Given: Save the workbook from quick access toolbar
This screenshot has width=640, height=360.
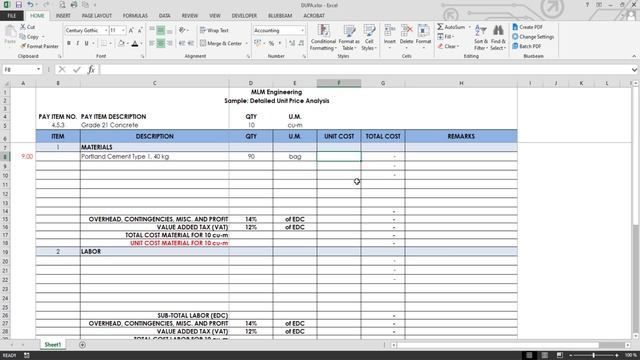Looking at the screenshot, I should pyautogui.click(x=18, y=5).
